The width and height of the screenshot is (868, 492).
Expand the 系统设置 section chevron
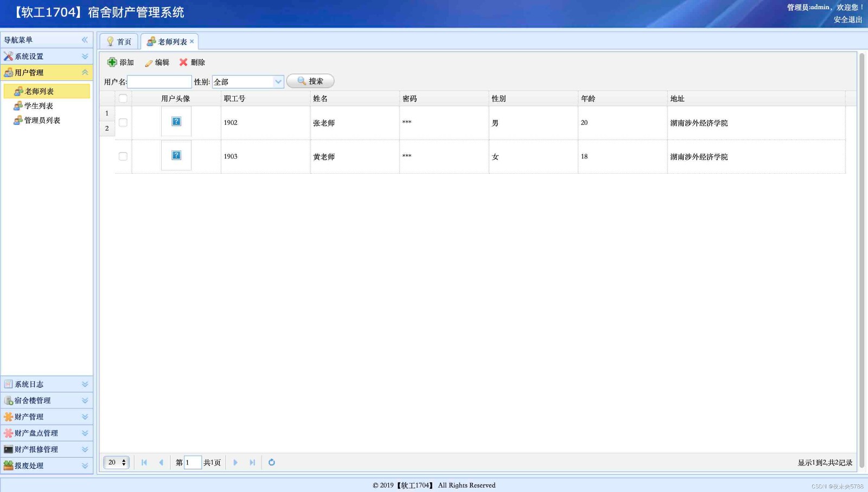85,56
